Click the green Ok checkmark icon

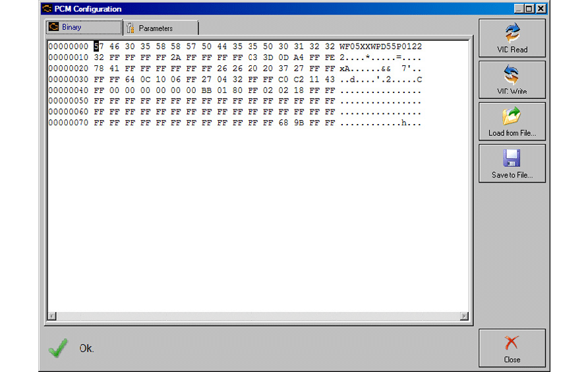pos(58,348)
